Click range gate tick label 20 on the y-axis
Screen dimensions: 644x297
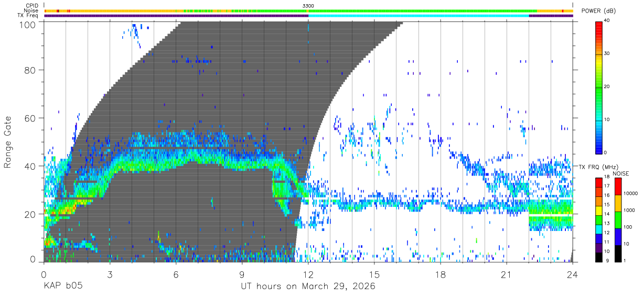coord(30,214)
